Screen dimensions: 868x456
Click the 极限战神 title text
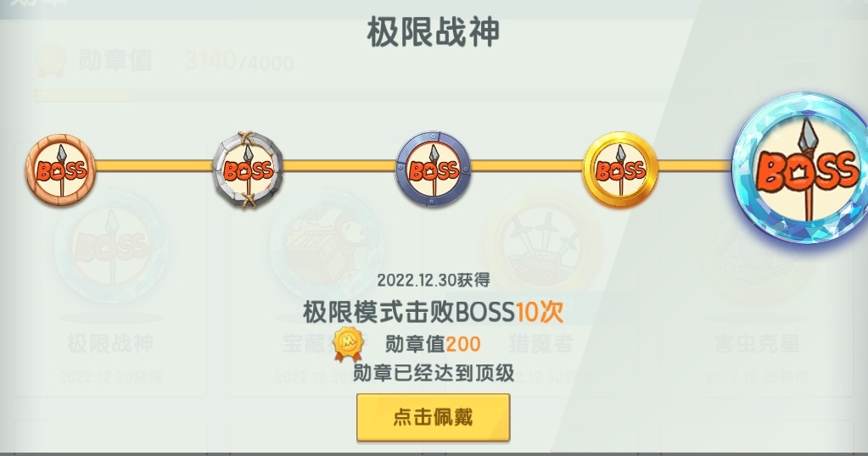(434, 31)
